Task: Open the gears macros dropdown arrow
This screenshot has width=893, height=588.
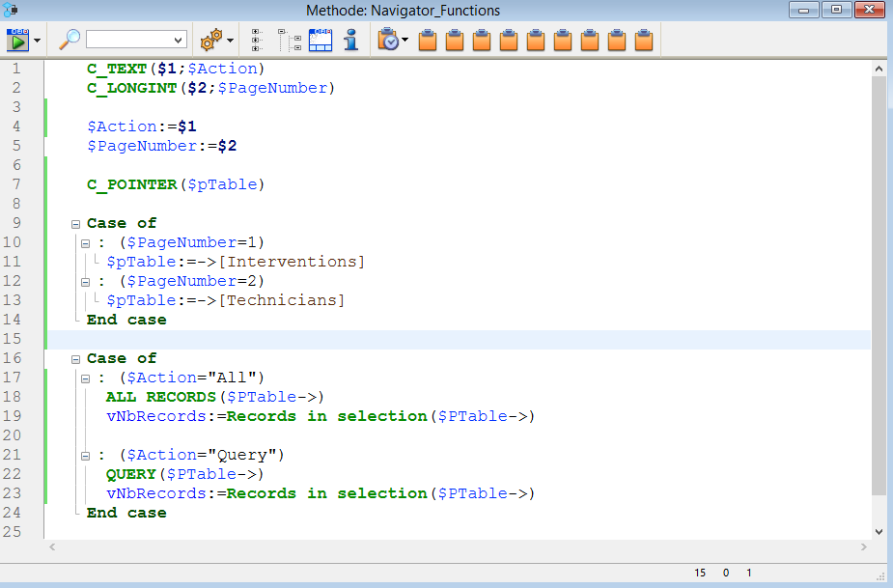Action: 230,41
